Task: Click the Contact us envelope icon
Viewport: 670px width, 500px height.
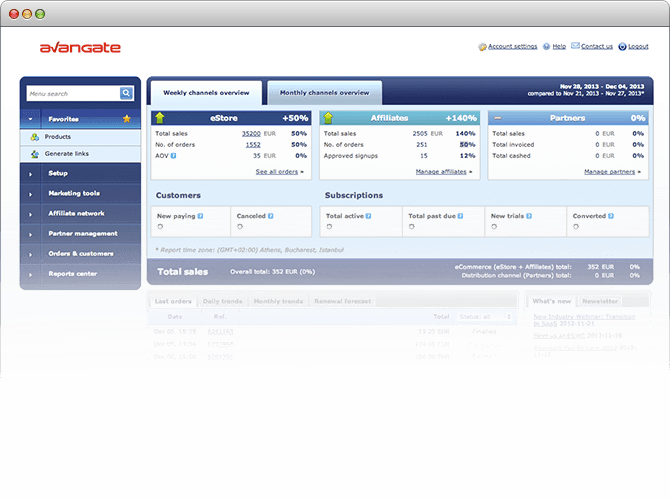Action: coord(576,46)
